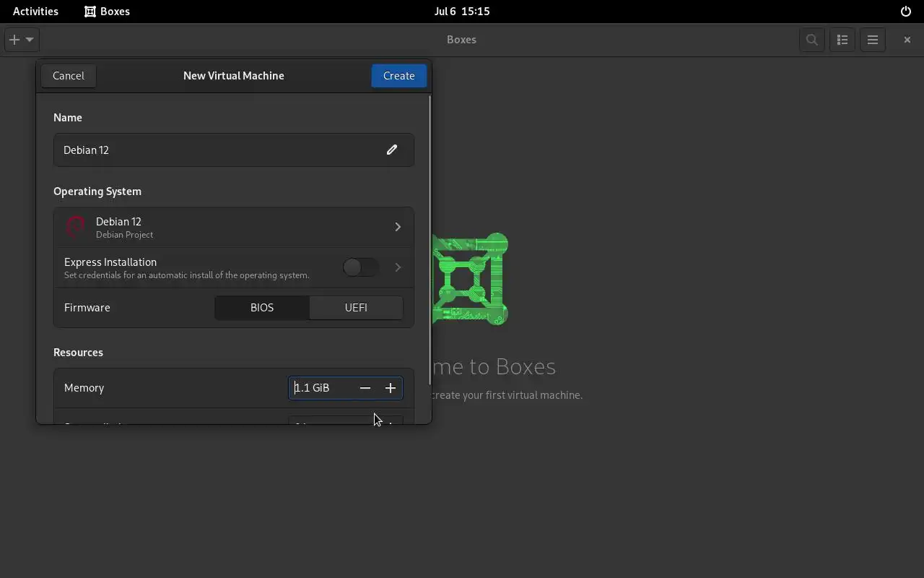The image size is (924, 578).
Task: Click the plus icon to add a box
Action: 14,40
